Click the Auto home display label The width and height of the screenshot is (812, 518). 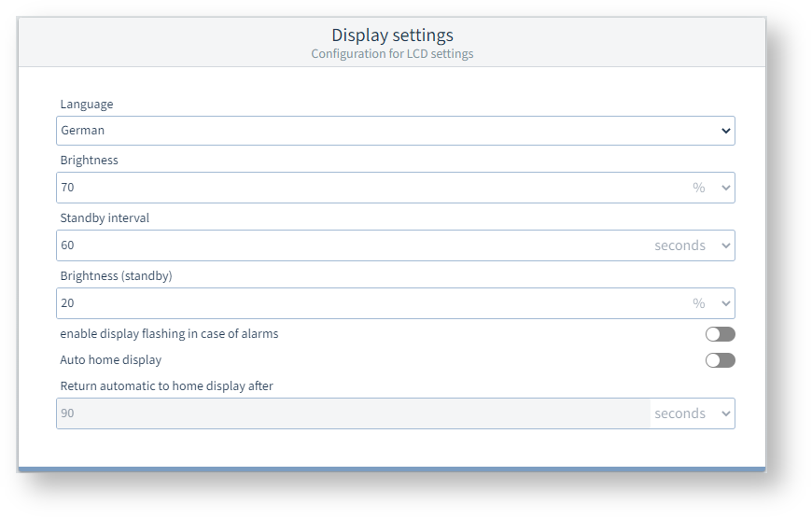tap(111, 360)
